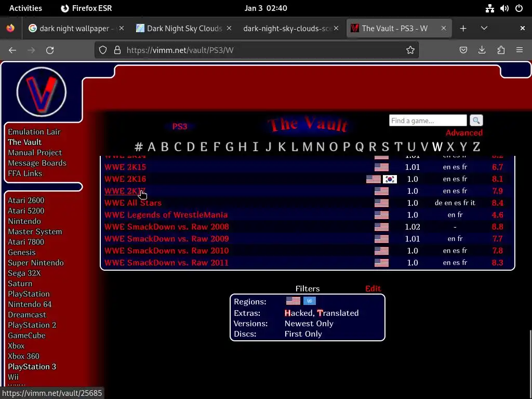Select The Vault - PS3 tab
This screenshot has width=532, height=399.
pos(398,29)
